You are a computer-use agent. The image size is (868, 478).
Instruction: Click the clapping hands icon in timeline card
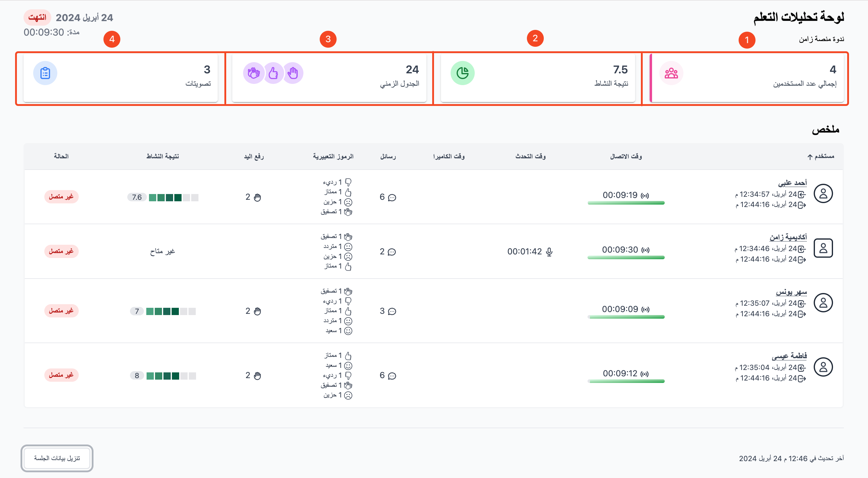pyautogui.click(x=254, y=73)
